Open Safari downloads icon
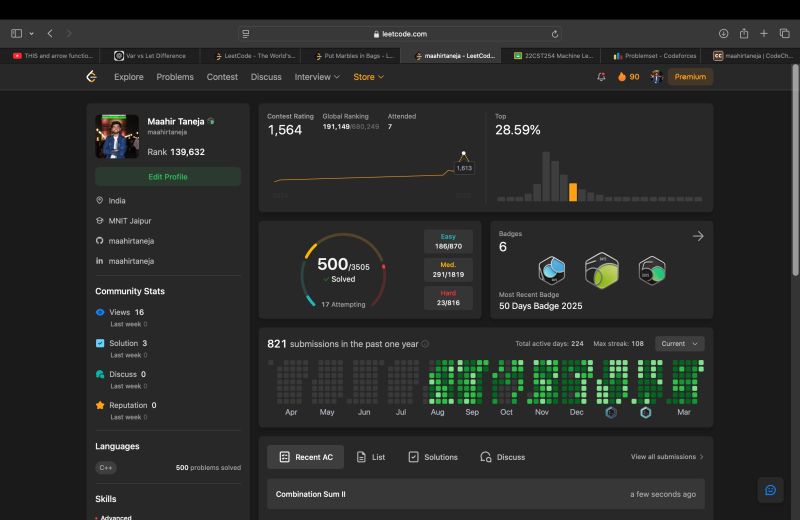 tap(723, 33)
